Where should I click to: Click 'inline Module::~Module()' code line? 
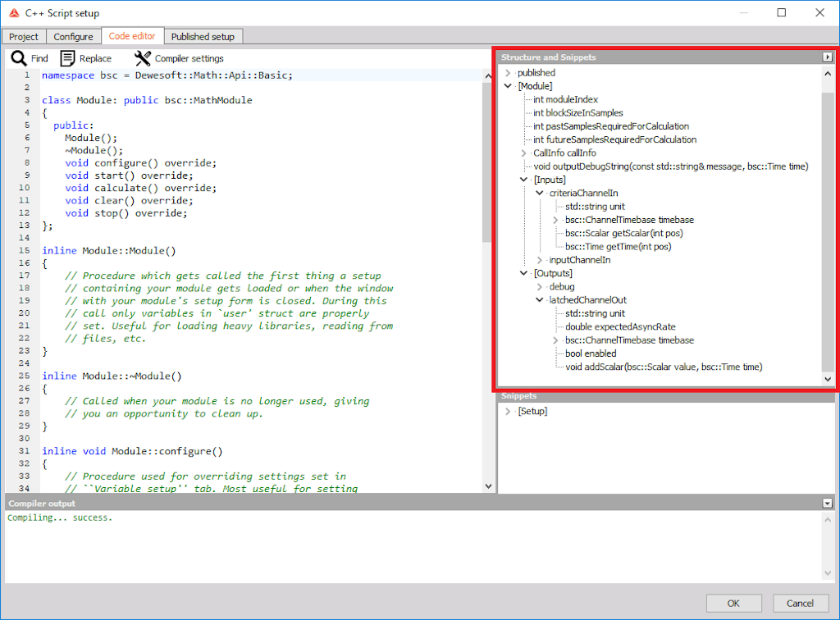click(112, 376)
